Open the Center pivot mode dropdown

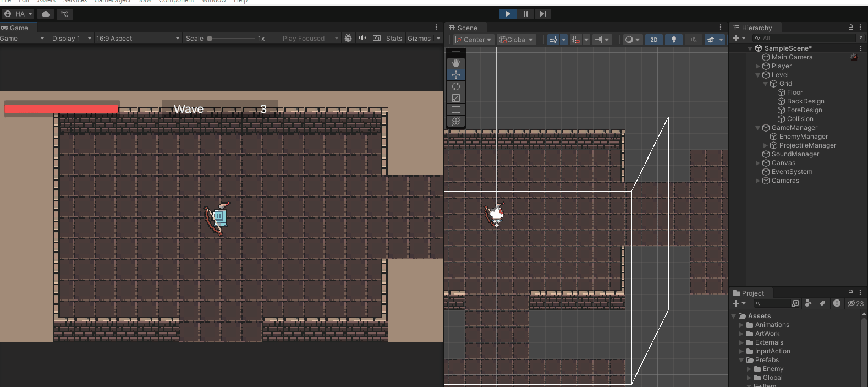474,40
